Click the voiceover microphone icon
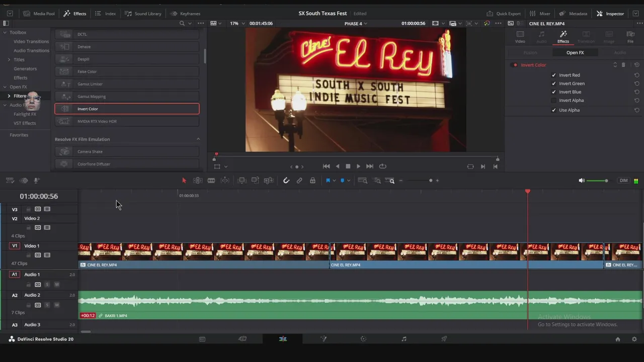 pos(37,180)
